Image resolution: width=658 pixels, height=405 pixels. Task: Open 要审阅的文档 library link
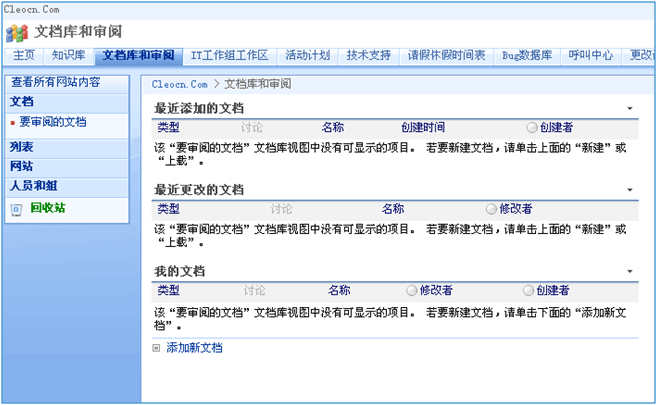click(53, 122)
